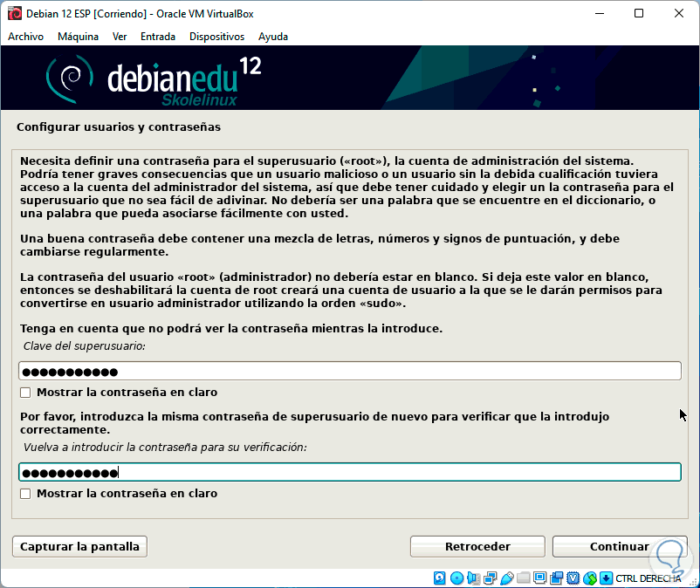Click the USB devices status icon

[507, 578]
